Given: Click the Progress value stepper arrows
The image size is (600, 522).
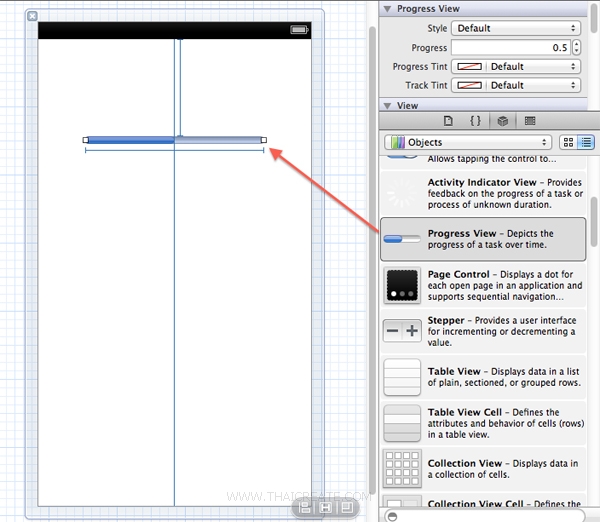Looking at the screenshot, I should (x=576, y=47).
